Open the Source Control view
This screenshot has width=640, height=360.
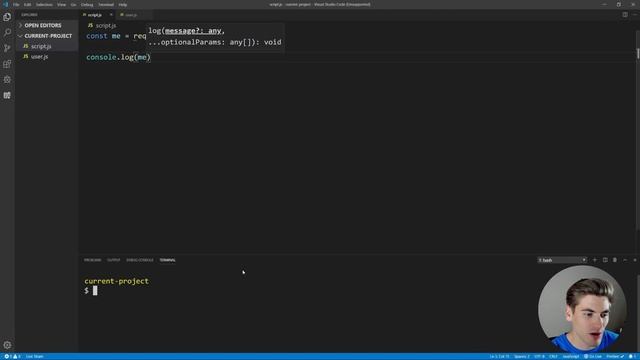click(7, 48)
